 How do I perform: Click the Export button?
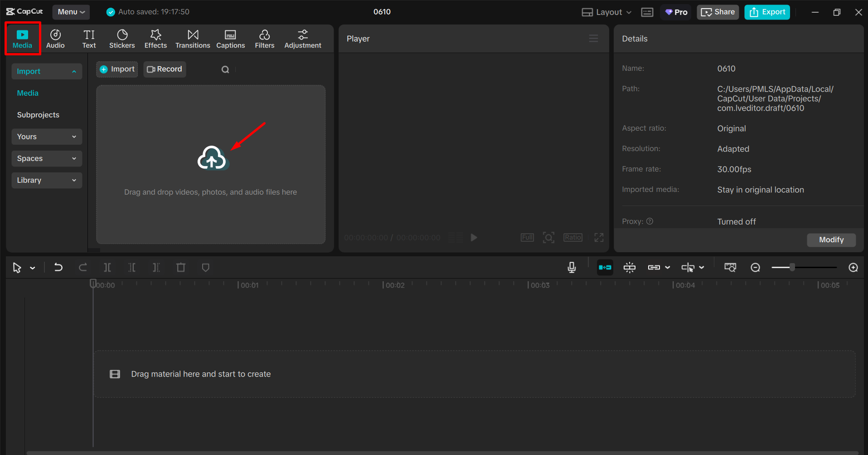(x=766, y=12)
